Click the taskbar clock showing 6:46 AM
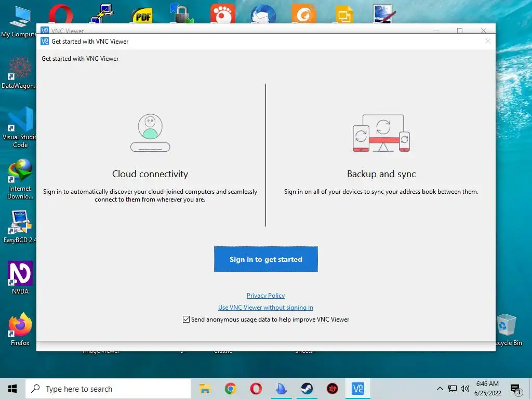This screenshot has height=399, width=532. tap(487, 389)
